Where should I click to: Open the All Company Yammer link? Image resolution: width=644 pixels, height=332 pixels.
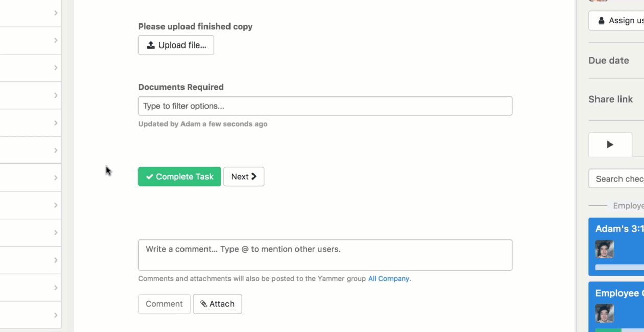tap(388, 279)
